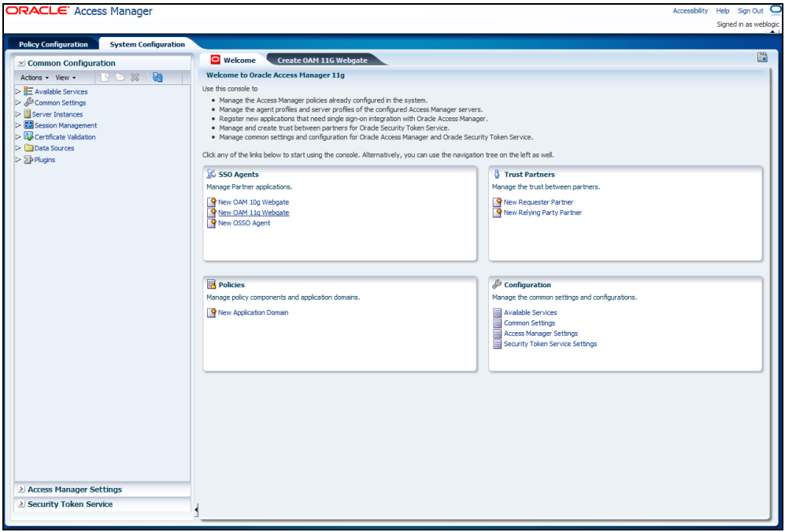This screenshot has width=785, height=532.
Task: Expand the Session Management tree node
Action: point(19,126)
